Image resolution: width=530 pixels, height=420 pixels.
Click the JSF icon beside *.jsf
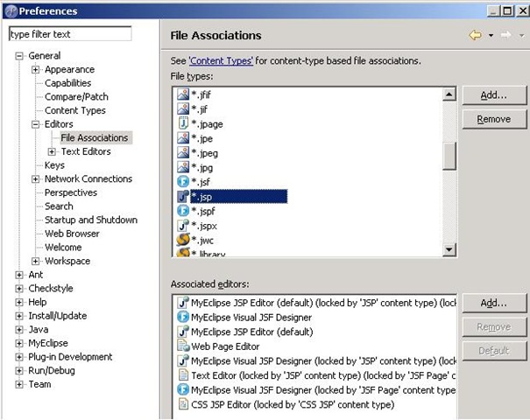tap(183, 182)
